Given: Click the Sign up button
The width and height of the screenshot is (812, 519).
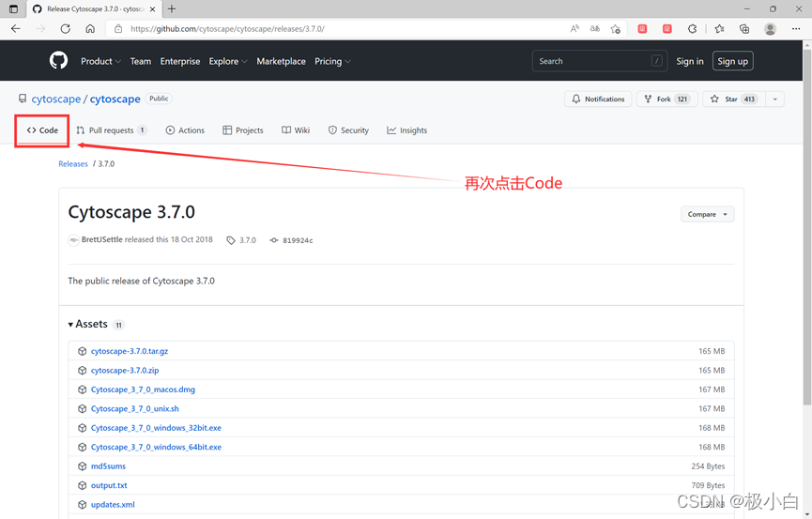Looking at the screenshot, I should pyautogui.click(x=733, y=61).
